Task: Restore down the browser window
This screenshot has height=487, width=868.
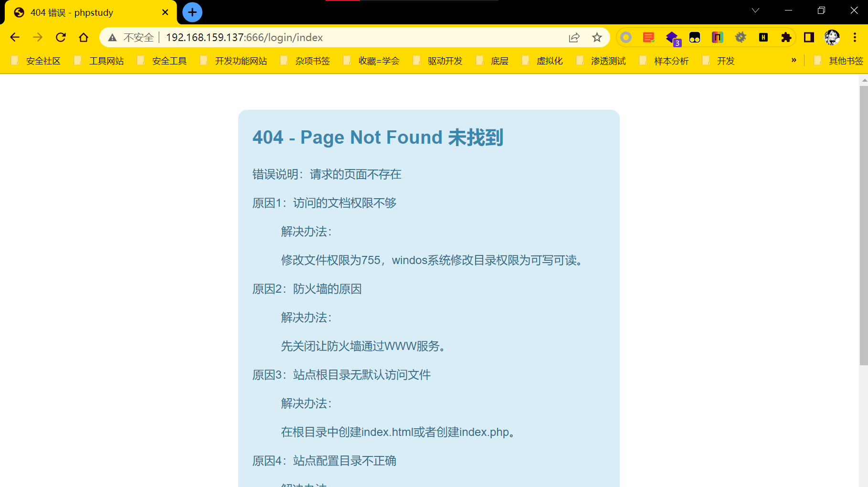Action: click(x=821, y=11)
